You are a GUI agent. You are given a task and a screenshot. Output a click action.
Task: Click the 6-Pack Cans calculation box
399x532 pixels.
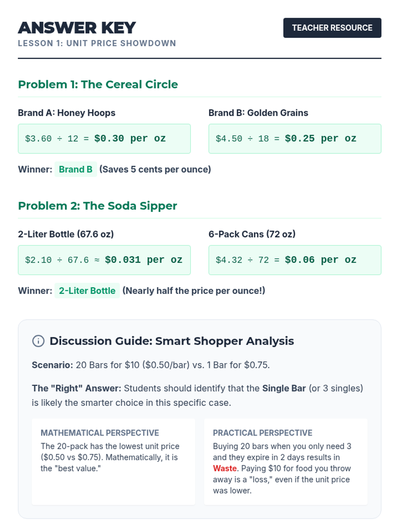click(295, 260)
